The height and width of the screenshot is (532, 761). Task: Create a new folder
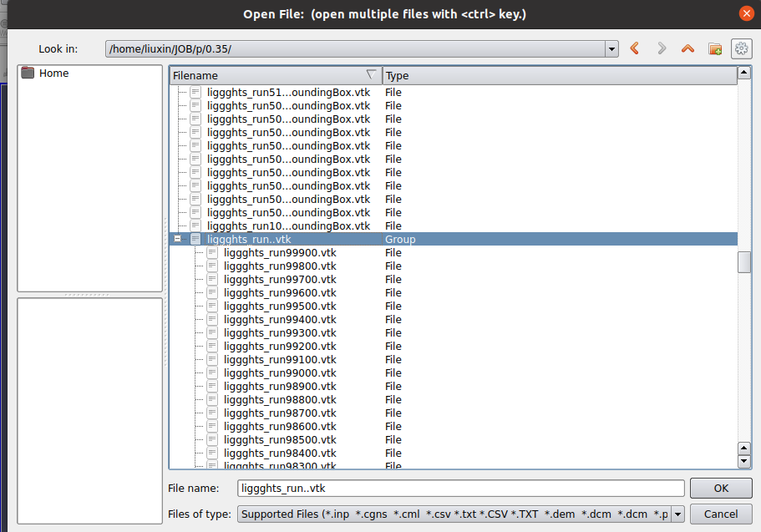715,48
